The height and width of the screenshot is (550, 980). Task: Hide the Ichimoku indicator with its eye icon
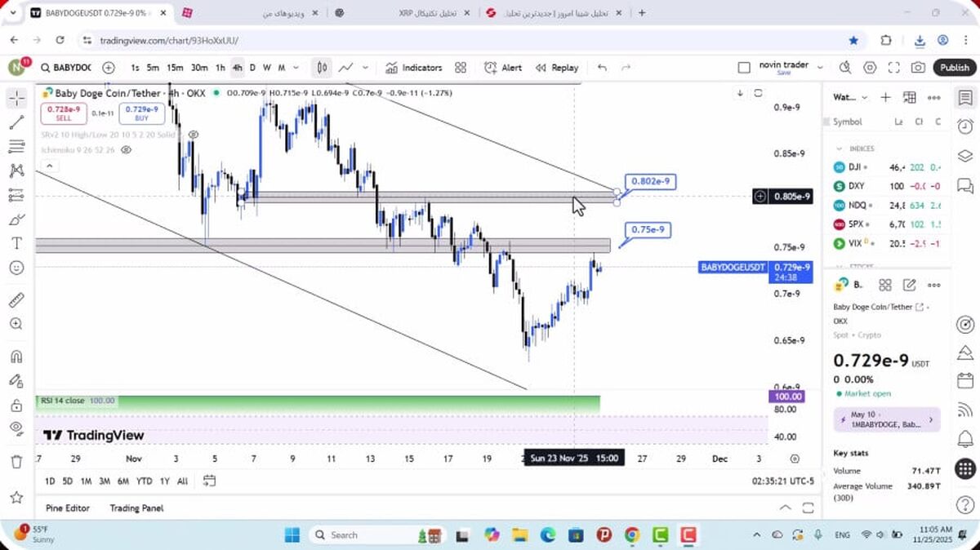[126, 150]
